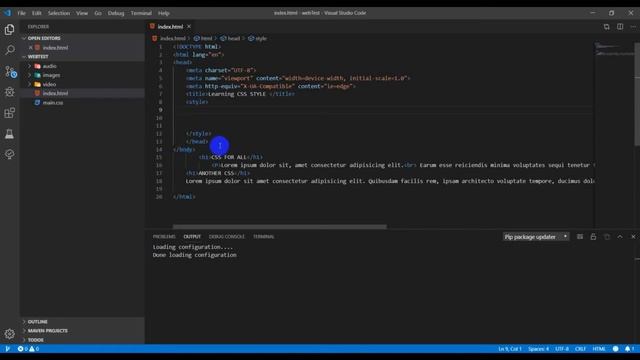This screenshot has width=640, height=360.
Task: Open the last activity bar extension icon
Action: coord(9,154)
